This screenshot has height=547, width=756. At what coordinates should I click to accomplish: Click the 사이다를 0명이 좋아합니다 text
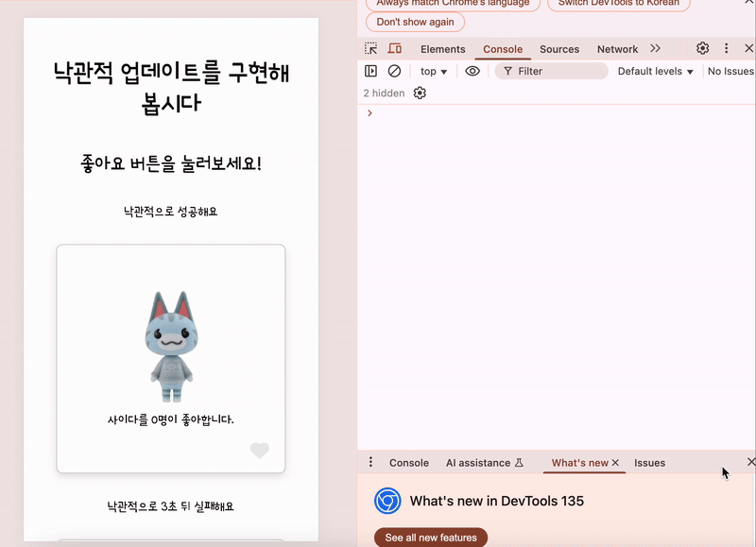[171, 419]
